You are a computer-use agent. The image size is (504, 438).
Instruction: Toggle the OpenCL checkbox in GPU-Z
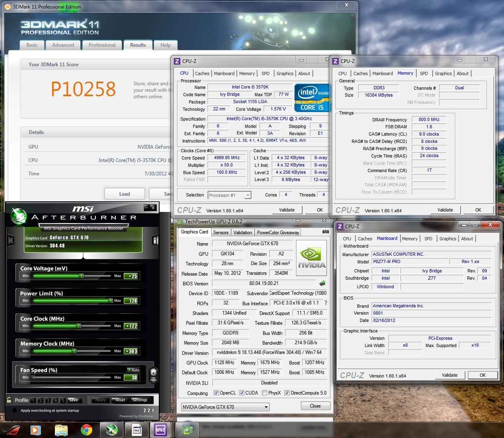(x=216, y=393)
